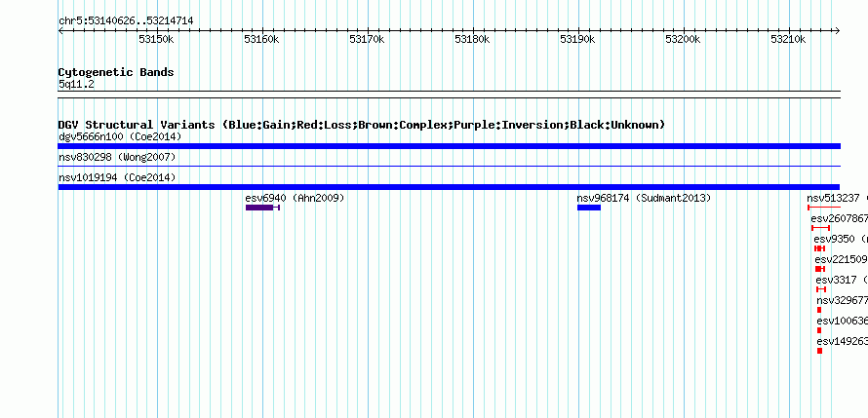The image size is (868, 418).
Task: Click the dgv5666n100 (Coe2014) variant label
Action: pyautogui.click(x=120, y=136)
